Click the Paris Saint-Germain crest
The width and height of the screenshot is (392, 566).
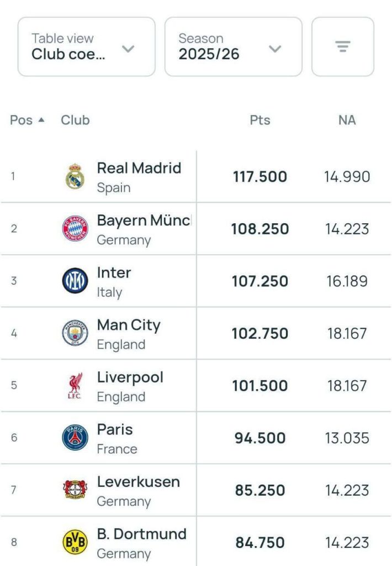tap(75, 438)
